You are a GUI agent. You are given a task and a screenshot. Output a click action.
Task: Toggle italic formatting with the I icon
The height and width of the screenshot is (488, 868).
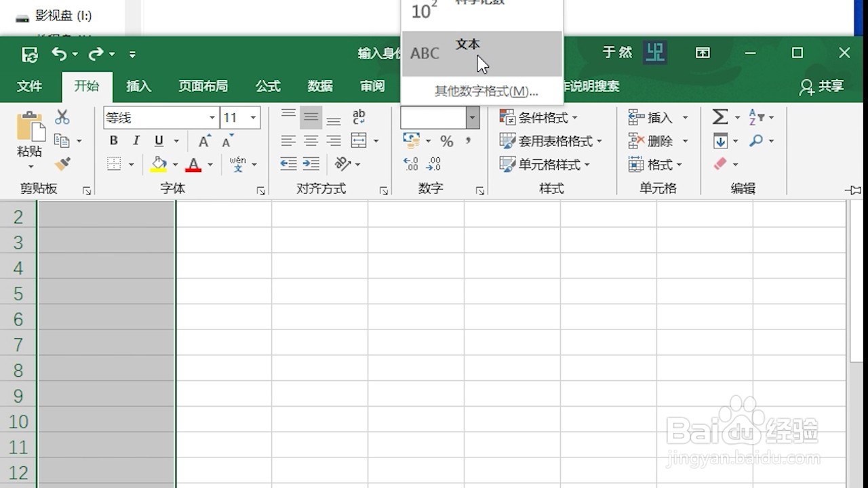pyautogui.click(x=136, y=141)
